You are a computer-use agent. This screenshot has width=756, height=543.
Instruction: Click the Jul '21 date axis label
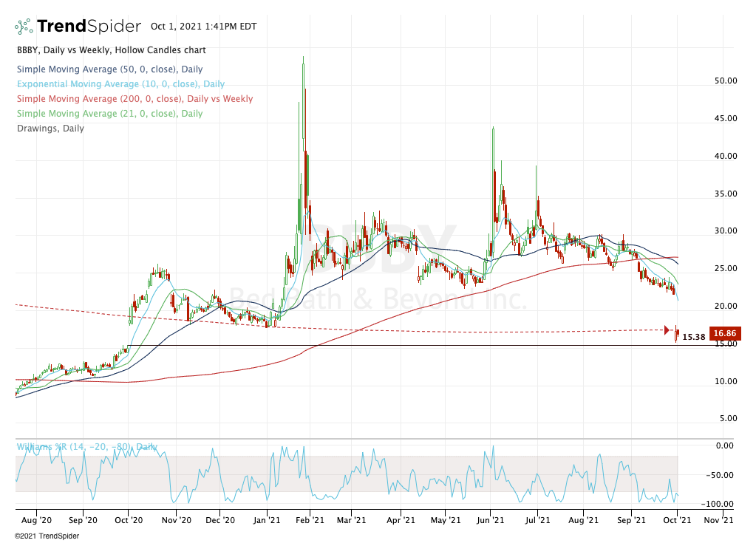point(537,520)
